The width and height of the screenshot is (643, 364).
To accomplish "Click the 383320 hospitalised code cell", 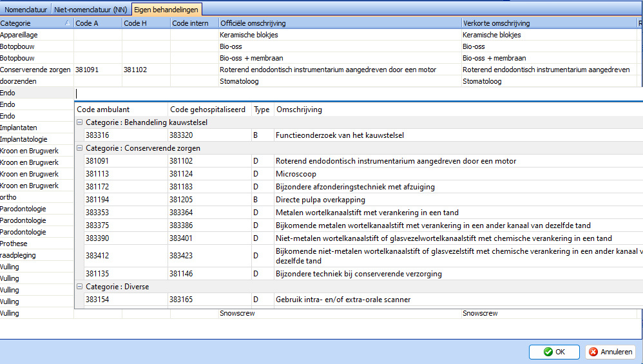I will pos(209,135).
